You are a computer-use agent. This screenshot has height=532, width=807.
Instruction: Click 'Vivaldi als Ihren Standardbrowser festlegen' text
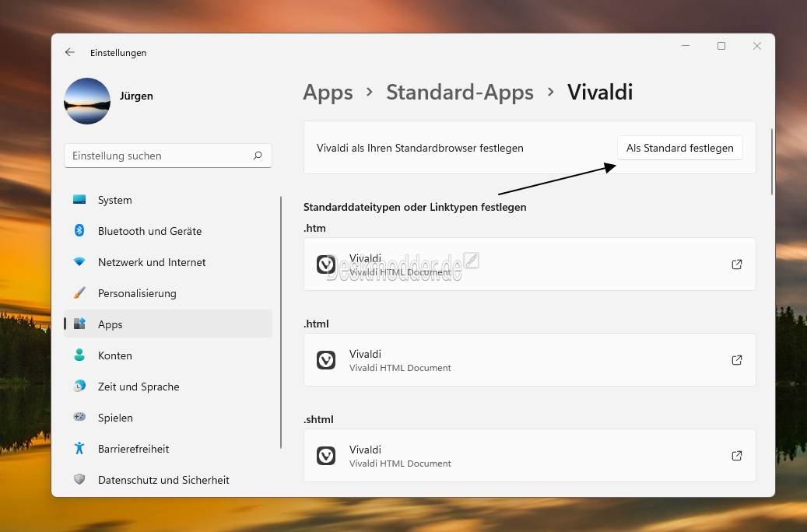click(420, 149)
